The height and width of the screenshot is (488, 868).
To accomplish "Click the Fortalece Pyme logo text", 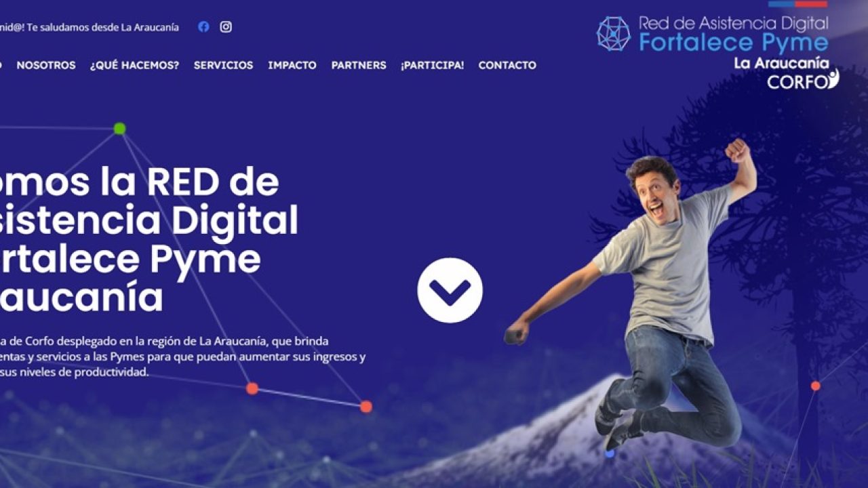I will 734,43.
